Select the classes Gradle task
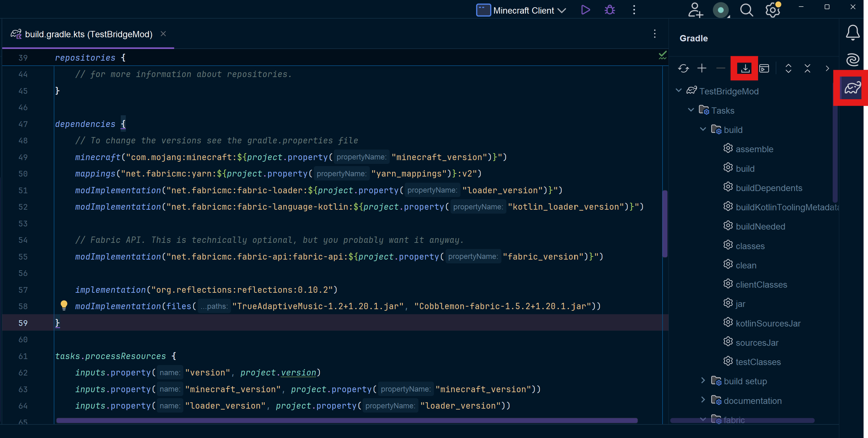Image resolution: width=868 pixels, height=438 pixels. click(x=750, y=246)
